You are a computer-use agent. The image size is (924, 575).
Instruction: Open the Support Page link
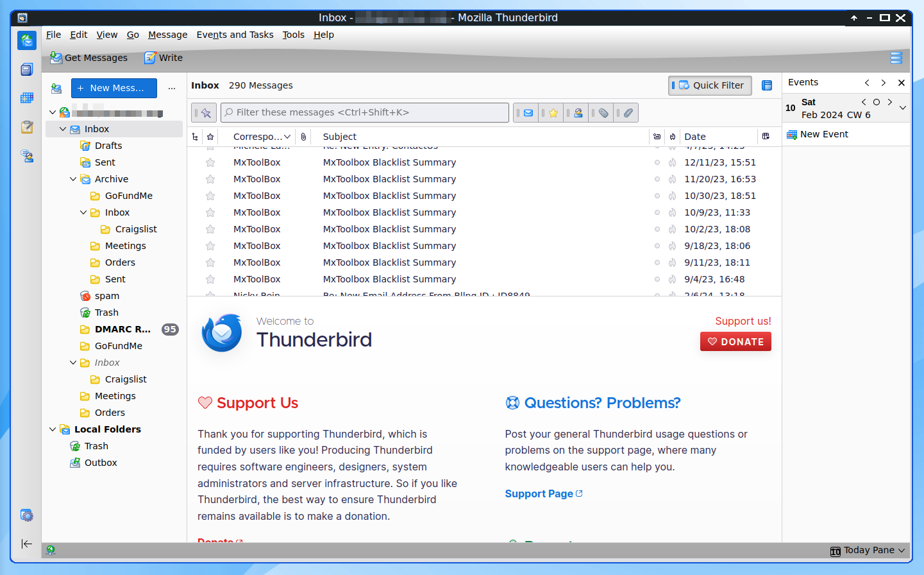coord(544,493)
